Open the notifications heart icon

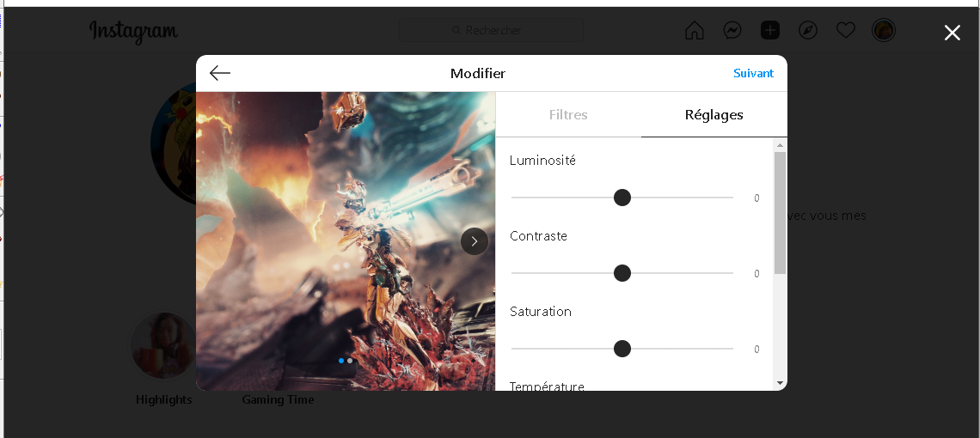click(846, 30)
